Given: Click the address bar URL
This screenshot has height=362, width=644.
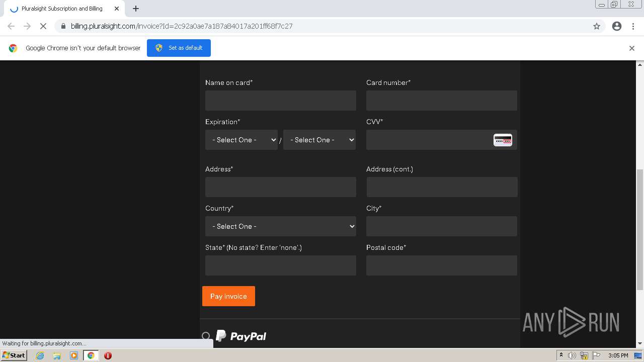Looking at the screenshot, I should tap(182, 26).
